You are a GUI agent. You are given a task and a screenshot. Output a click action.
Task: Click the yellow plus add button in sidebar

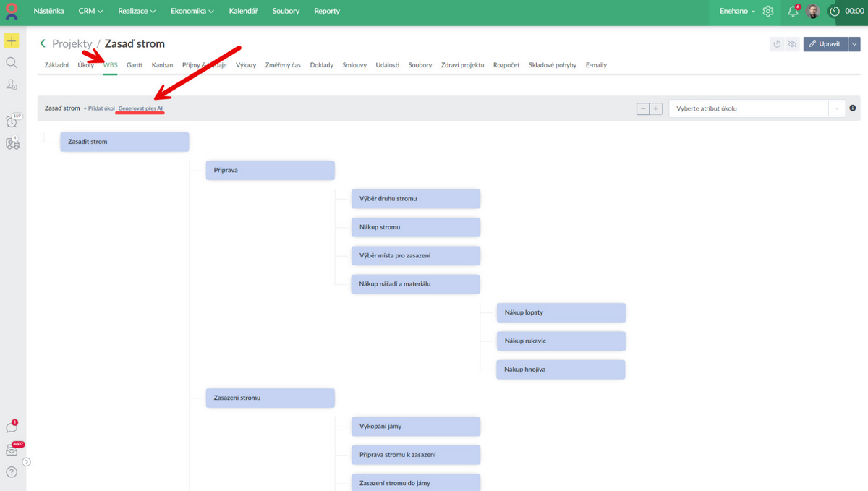(x=12, y=40)
